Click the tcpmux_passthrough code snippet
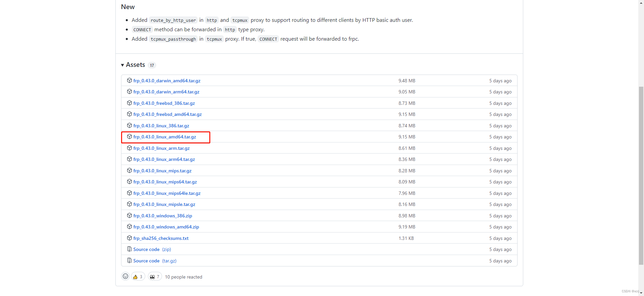Screen dimensions: 644x296 pos(173,39)
